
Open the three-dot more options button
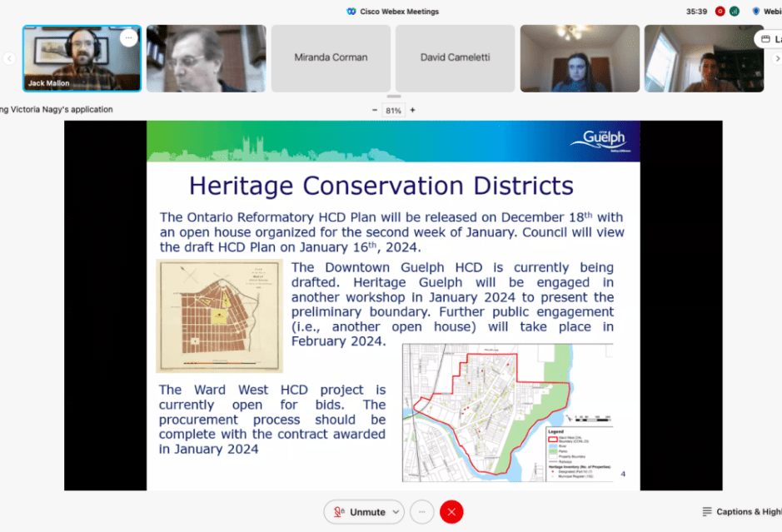[421, 512]
